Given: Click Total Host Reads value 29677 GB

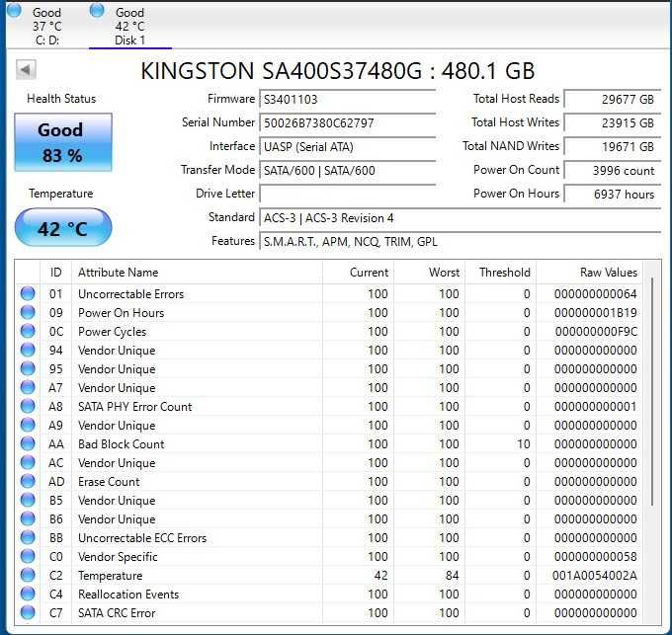Looking at the screenshot, I should (613, 100).
